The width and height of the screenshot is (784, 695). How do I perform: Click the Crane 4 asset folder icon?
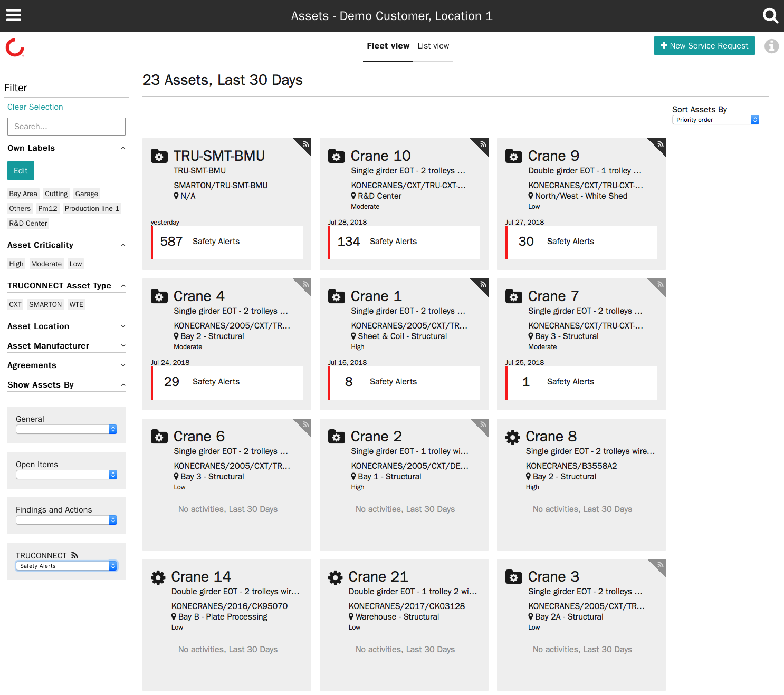coord(159,296)
